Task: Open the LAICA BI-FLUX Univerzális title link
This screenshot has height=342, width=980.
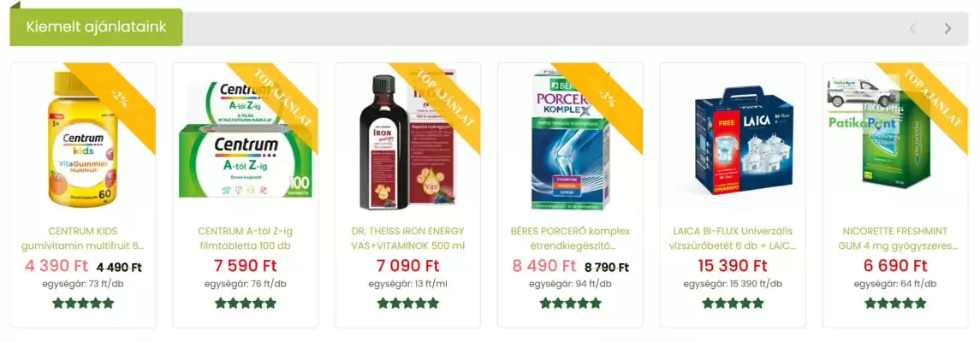Action: (733, 239)
